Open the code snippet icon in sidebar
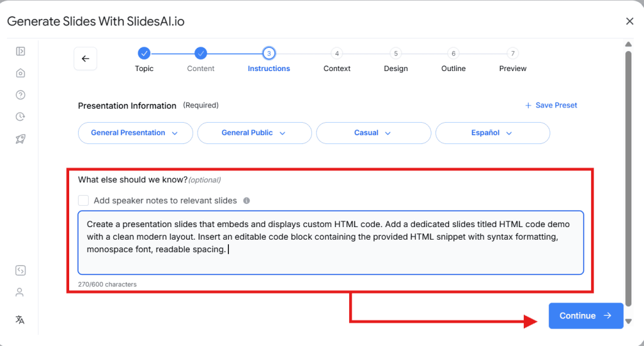Image resolution: width=644 pixels, height=346 pixels. [x=20, y=271]
